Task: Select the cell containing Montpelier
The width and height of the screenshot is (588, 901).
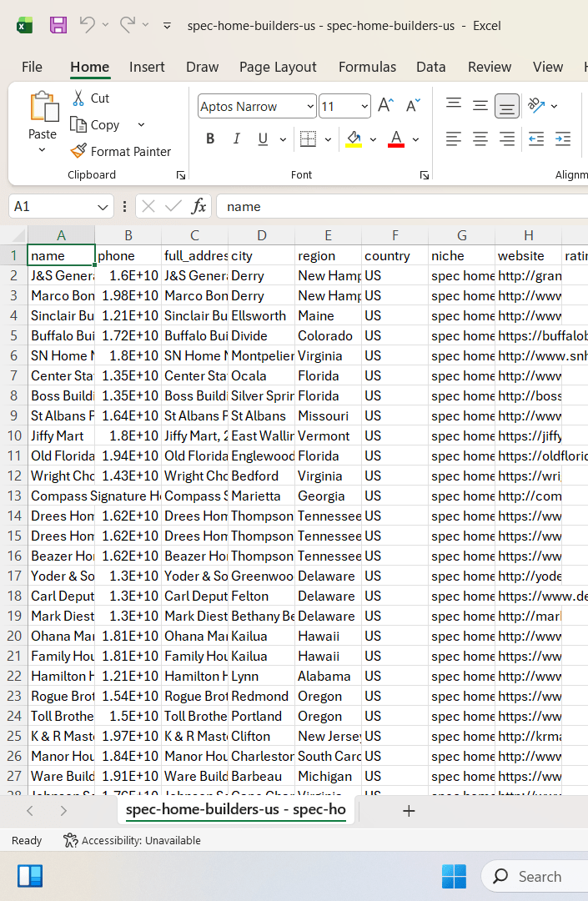Action: point(261,355)
